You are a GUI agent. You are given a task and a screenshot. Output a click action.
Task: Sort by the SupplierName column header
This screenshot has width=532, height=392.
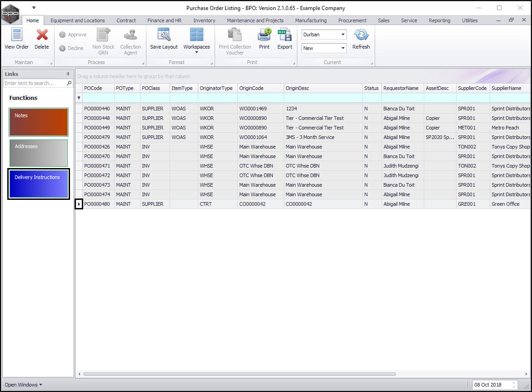coord(509,88)
